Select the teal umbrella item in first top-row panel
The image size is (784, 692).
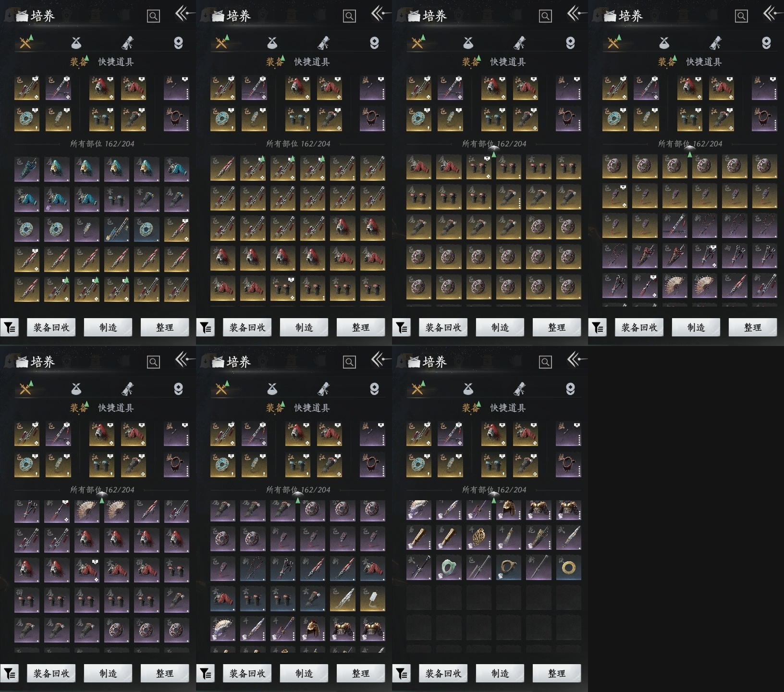coord(27,169)
